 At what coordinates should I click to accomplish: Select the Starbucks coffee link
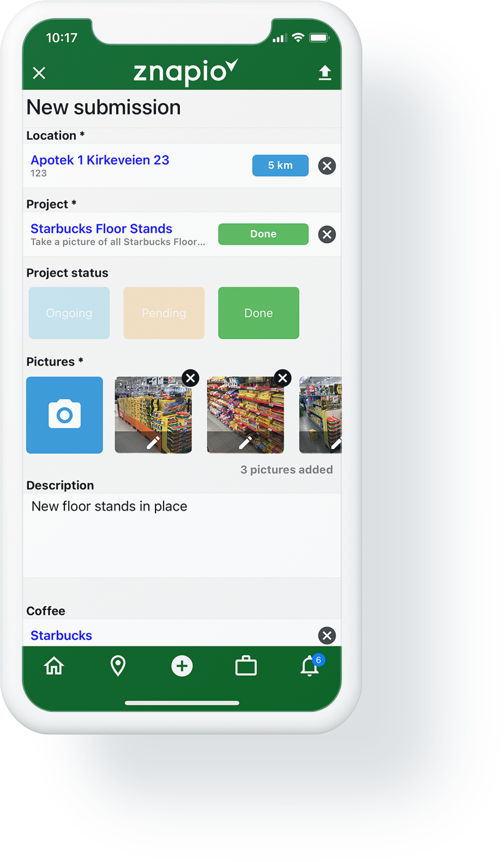pyautogui.click(x=61, y=636)
